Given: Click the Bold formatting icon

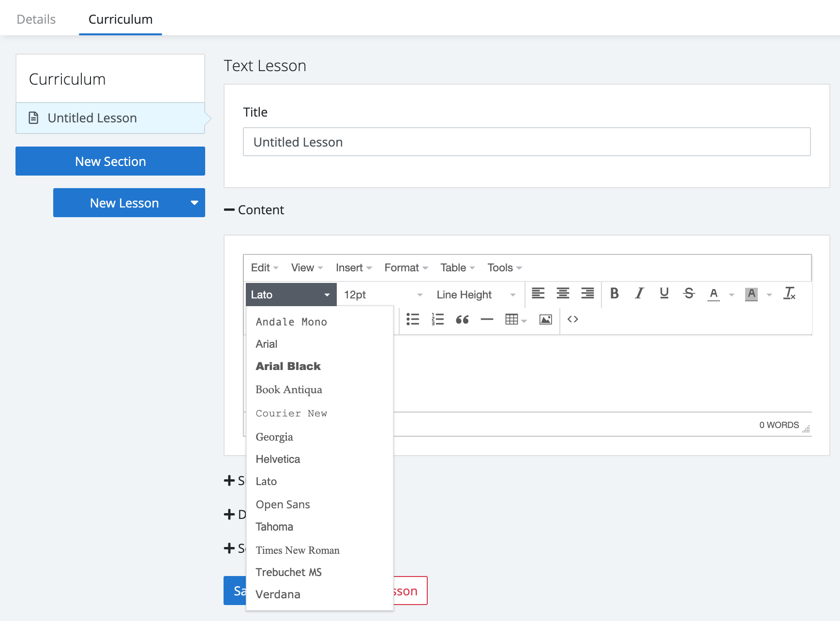Looking at the screenshot, I should 615,294.
